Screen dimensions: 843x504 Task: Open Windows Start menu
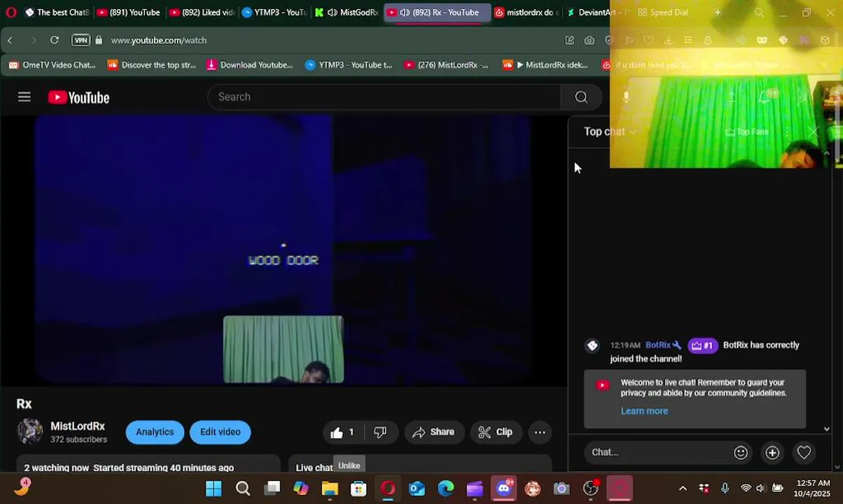[x=214, y=489]
